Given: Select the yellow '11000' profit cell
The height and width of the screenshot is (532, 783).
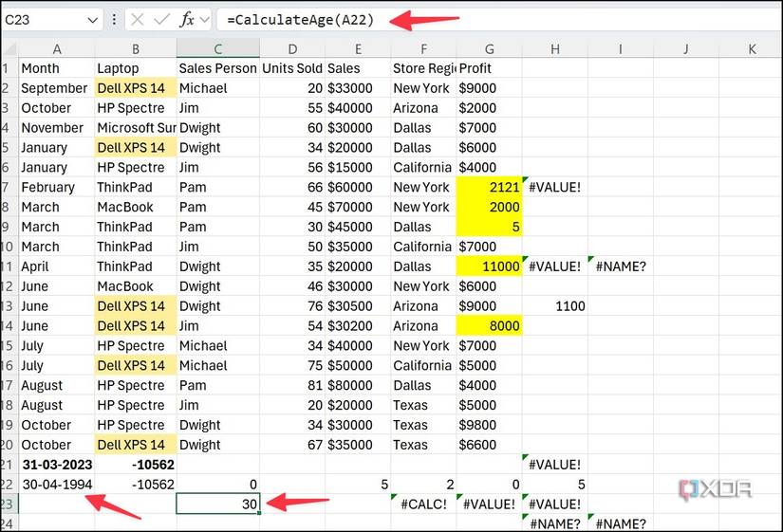Looking at the screenshot, I should (490, 266).
